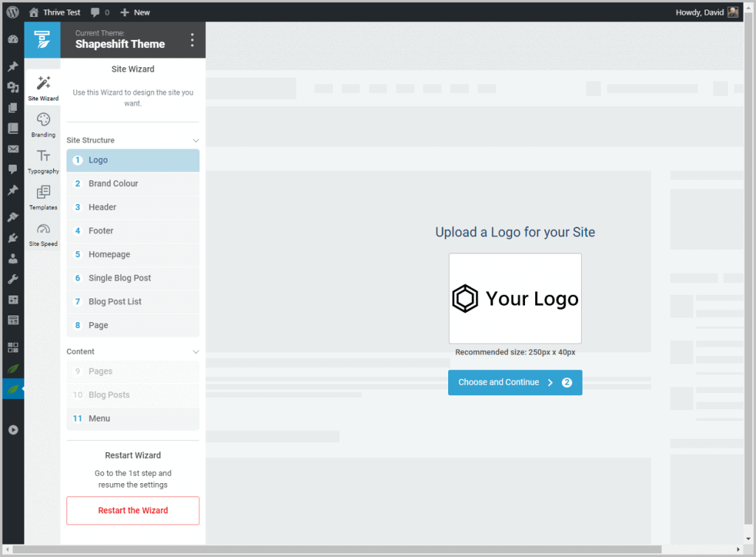Select the Single Blog Post step
This screenshot has height=557, width=756.
point(133,278)
